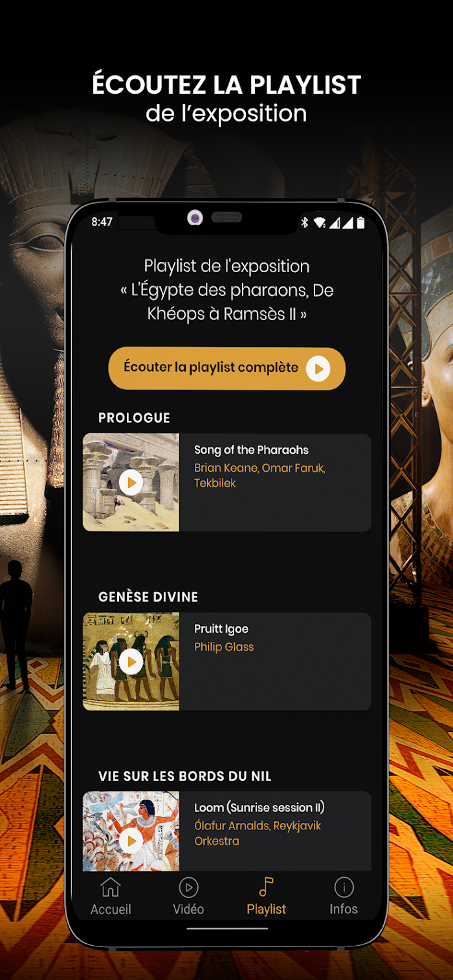Select Ólafur Arnalds, Reykjavik Orkestra artist text

(258, 833)
